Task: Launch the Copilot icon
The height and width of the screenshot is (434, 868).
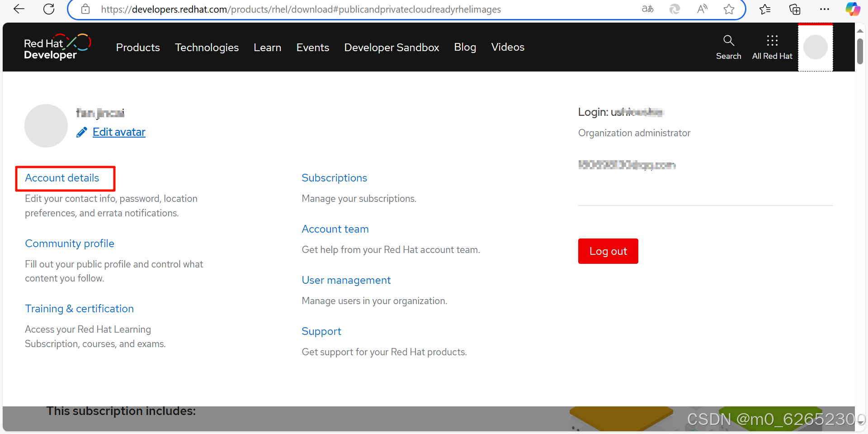Action: [853, 9]
